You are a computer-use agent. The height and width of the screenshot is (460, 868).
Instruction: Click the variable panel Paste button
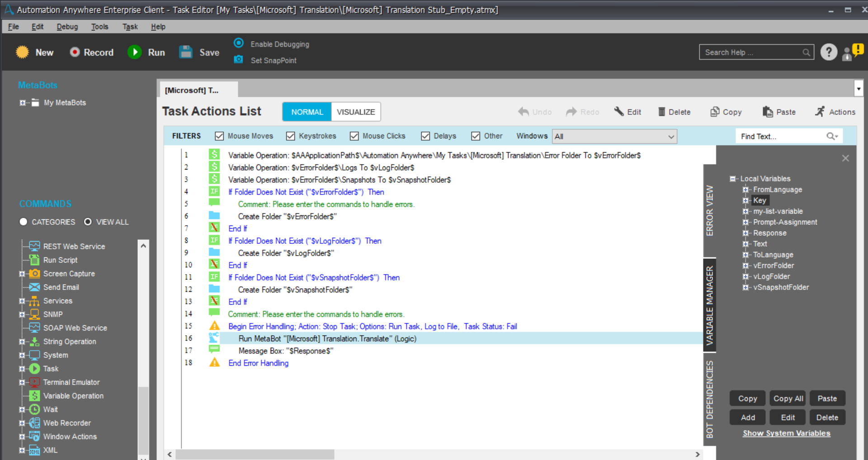[827, 398]
